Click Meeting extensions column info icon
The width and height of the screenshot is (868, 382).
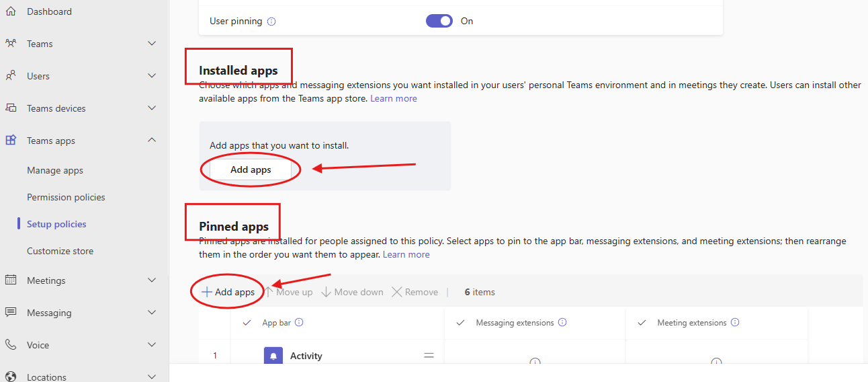(x=735, y=323)
